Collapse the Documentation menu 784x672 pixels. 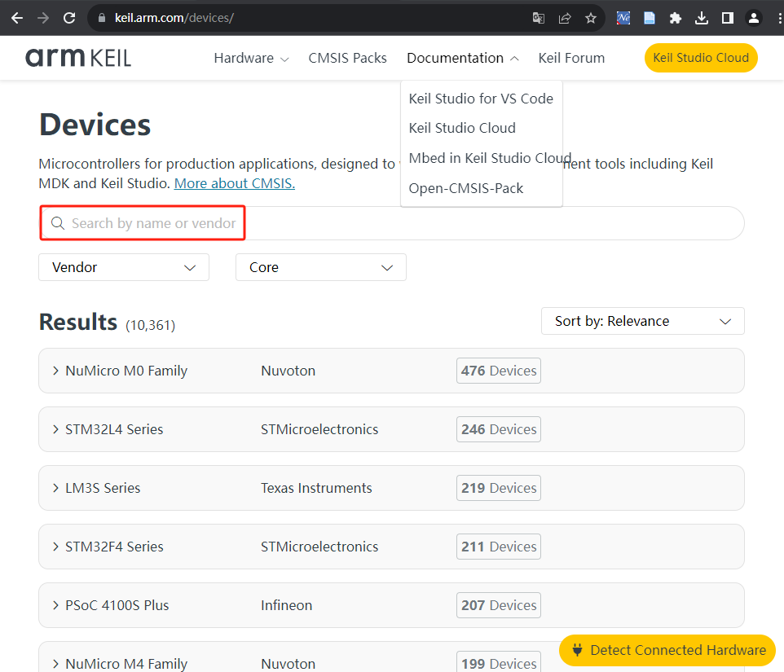tap(463, 58)
